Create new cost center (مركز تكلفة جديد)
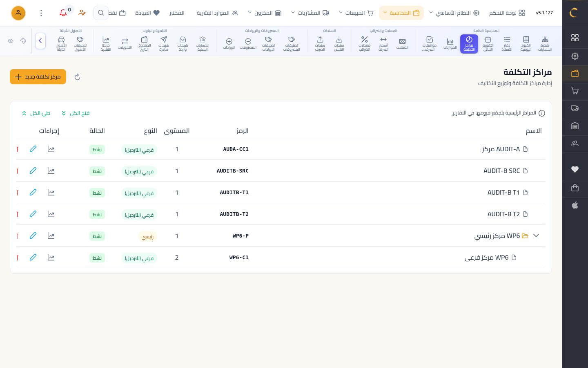Image resolution: width=588 pixels, height=368 pixels. coord(38,77)
